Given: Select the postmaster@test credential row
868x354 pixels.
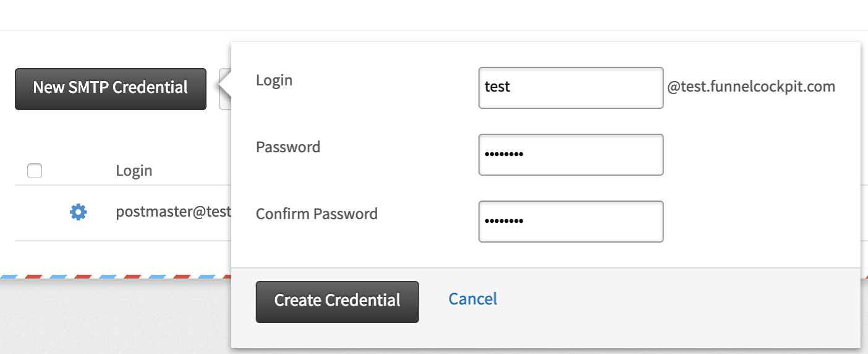Looking at the screenshot, I should pyautogui.click(x=123, y=213).
